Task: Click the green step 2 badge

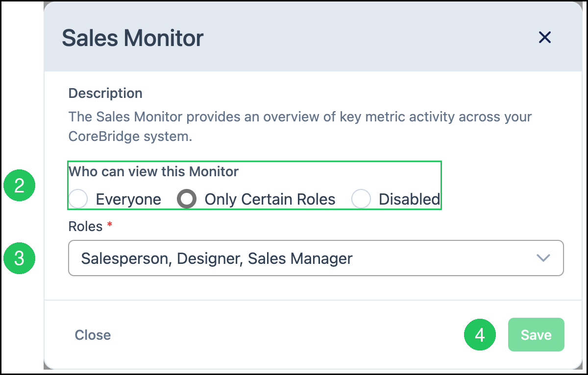Action: (x=19, y=186)
